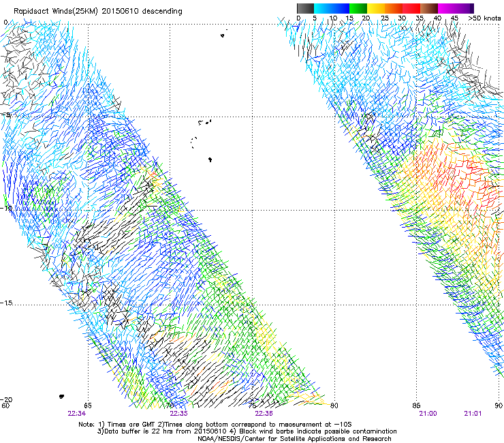Click the orange 25-30 knots legend segment

(x=394, y=8)
